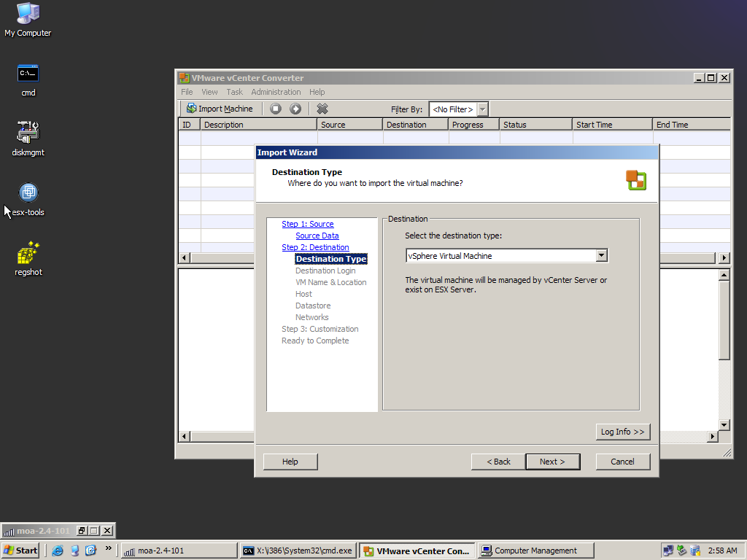Open the esx-tools desktop icon
Screen dimensions: 747x560
click(x=28, y=199)
